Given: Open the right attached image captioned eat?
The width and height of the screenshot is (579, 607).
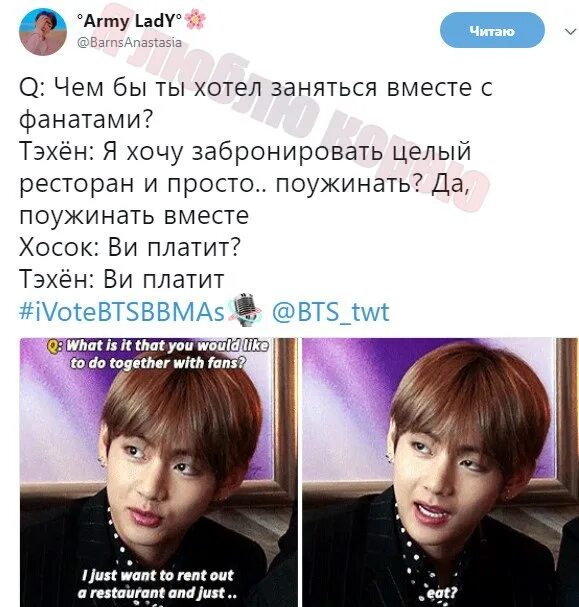Looking at the screenshot, I should [440, 472].
